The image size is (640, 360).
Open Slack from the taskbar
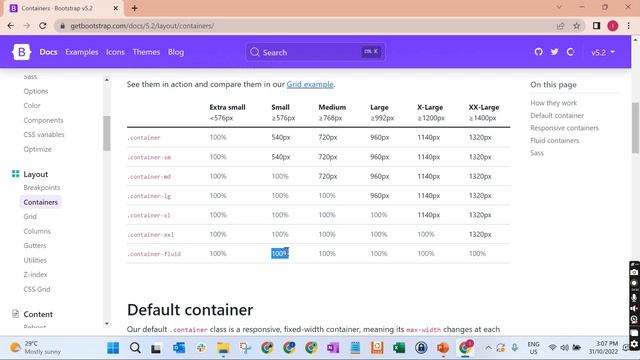201,348
